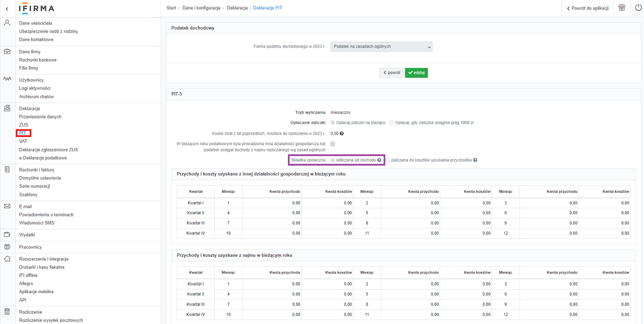
Task: Open 'Użytkownicy' sidebar item
Action: pos(31,80)
